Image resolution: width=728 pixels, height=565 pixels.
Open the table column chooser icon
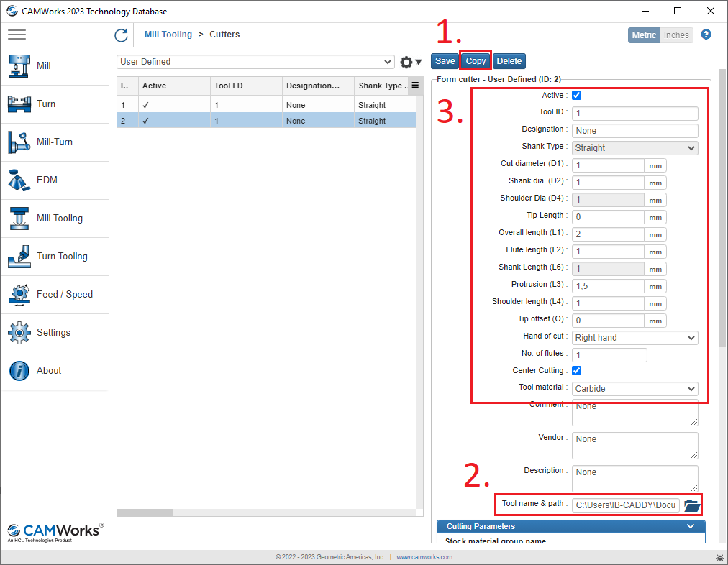pos(415,86)
